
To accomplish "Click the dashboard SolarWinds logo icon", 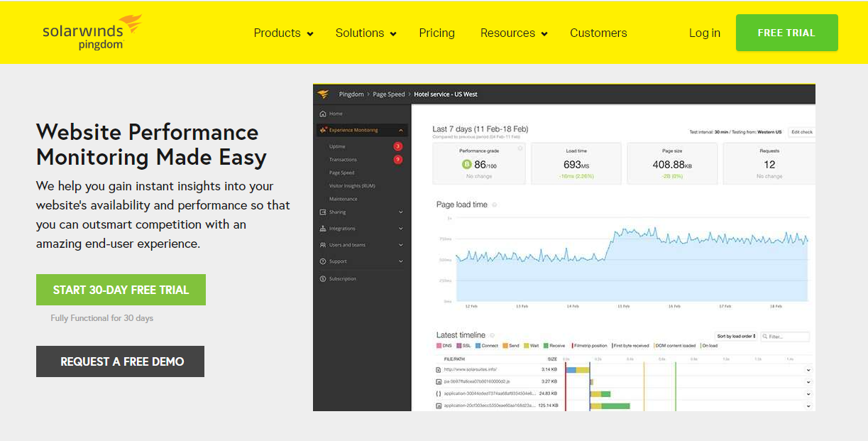I will pos(323,94).
